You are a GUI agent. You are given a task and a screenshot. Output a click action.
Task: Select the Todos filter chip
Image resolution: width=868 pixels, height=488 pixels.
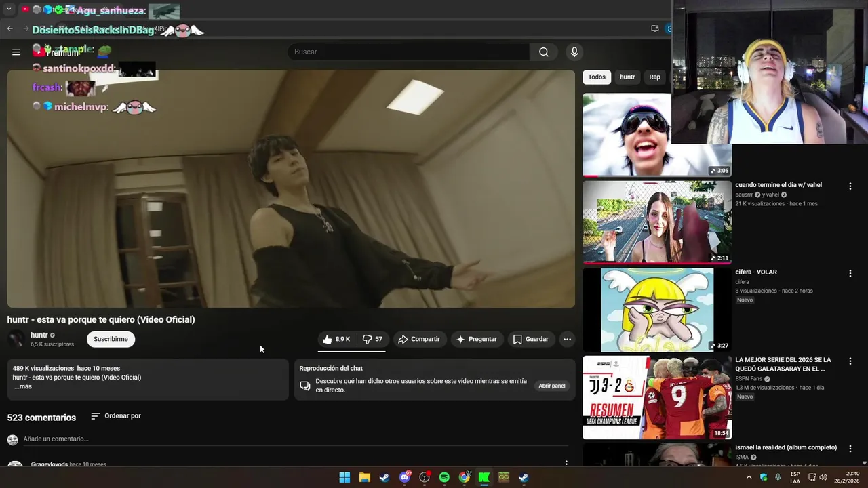(597, 77)
